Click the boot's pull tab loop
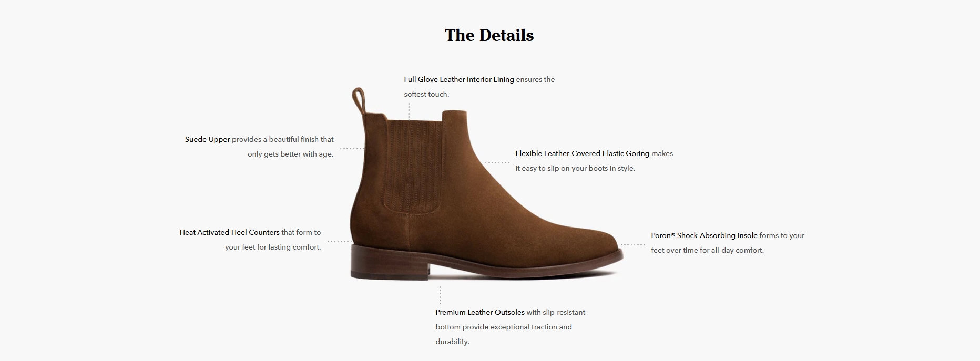The width and height of the screenshot is (980, 361). click(359, 100)
